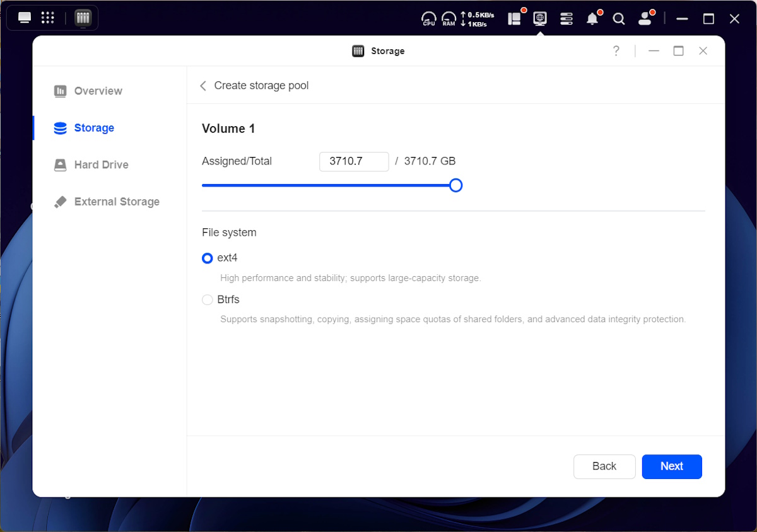Open the notifications bell
Screen dimensions: 757x532
click(592, 19)
